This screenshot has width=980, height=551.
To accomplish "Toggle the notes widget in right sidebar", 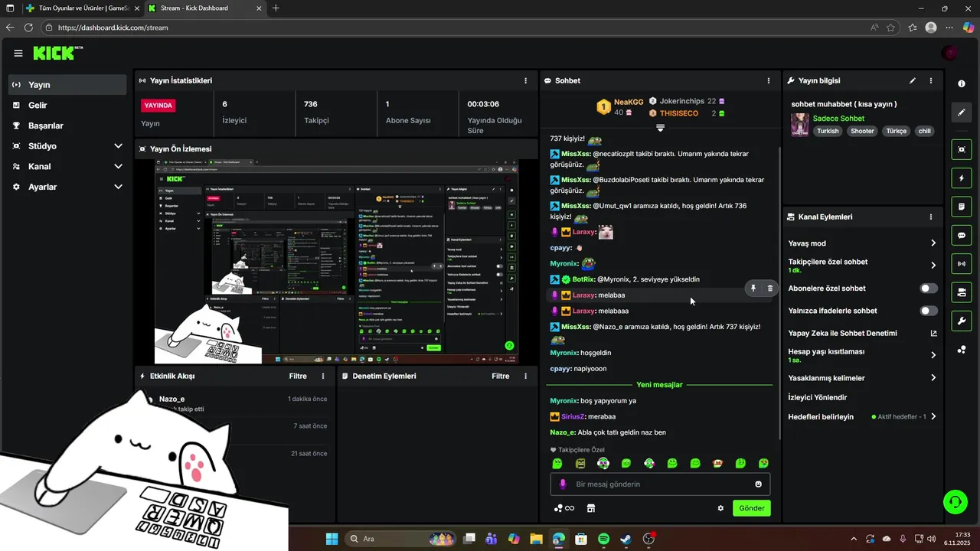I will (962, 207).
